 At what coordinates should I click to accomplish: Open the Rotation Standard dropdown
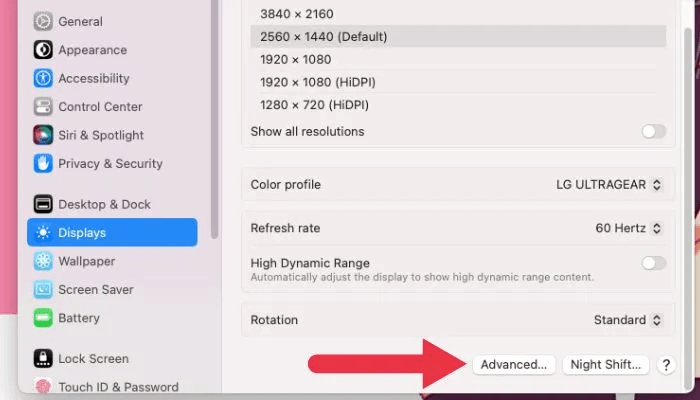(x=627, y=320)
